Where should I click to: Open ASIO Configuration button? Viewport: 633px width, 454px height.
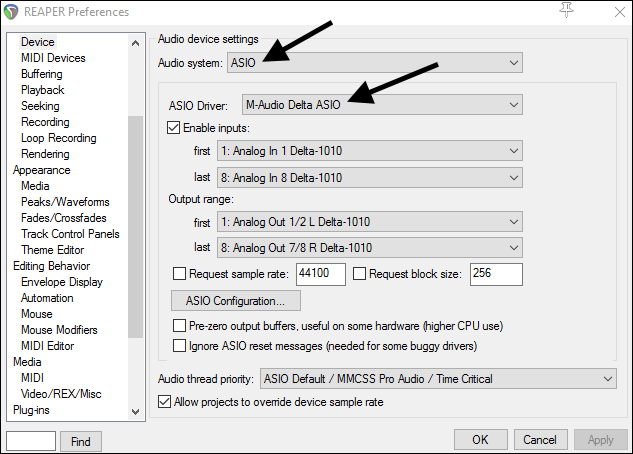(x=236, y=301)
